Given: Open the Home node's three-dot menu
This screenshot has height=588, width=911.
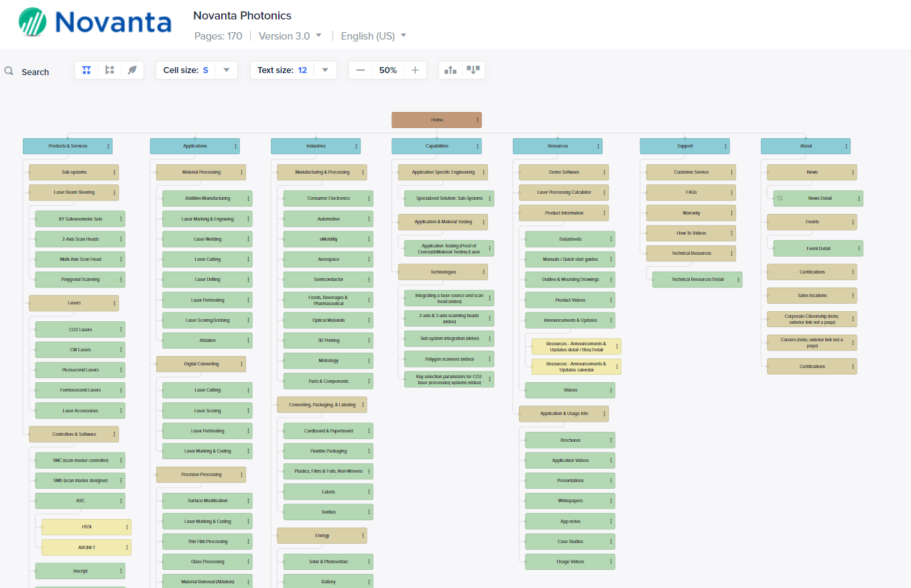Looking at the screenshot, I should coord(477,120).
